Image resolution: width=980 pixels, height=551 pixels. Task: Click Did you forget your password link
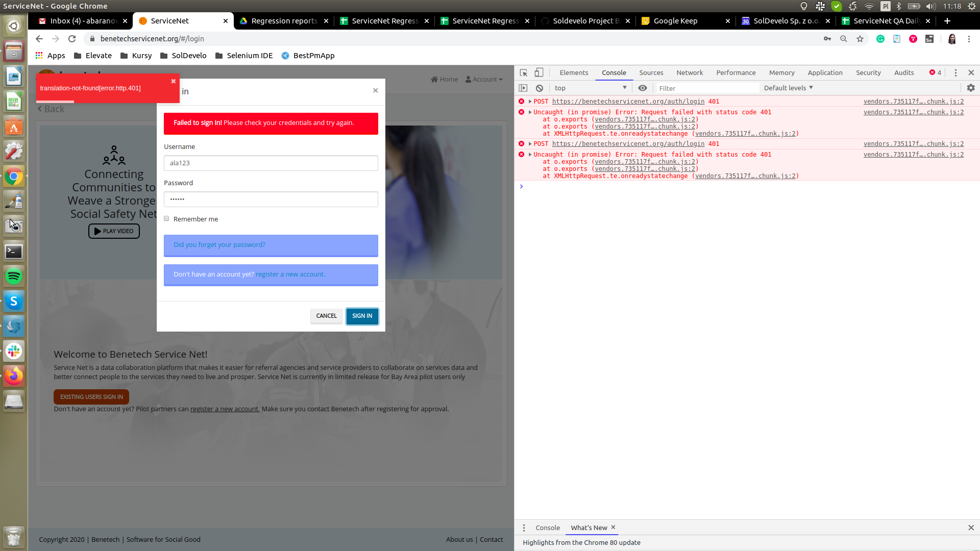(219, 245)
